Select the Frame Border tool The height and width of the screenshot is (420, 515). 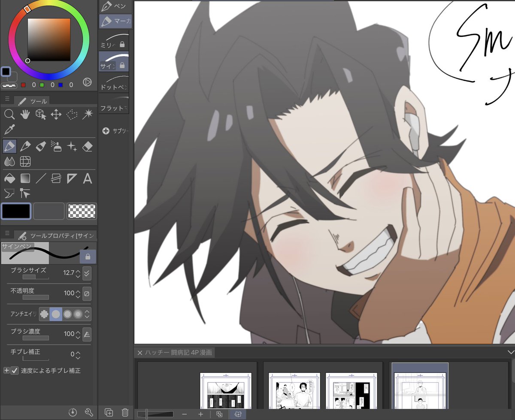tap(56, 178)
